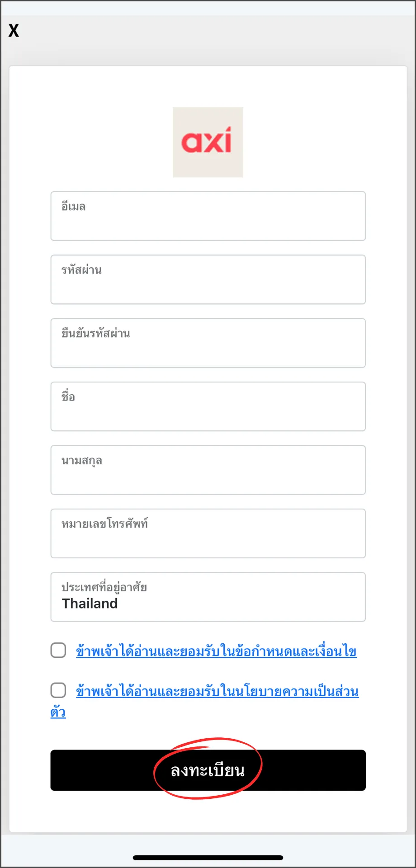Focus the หมายเลขโทรศัพท์ phone number field
Viewport: 416px width, 868px height.
(208, 533)
